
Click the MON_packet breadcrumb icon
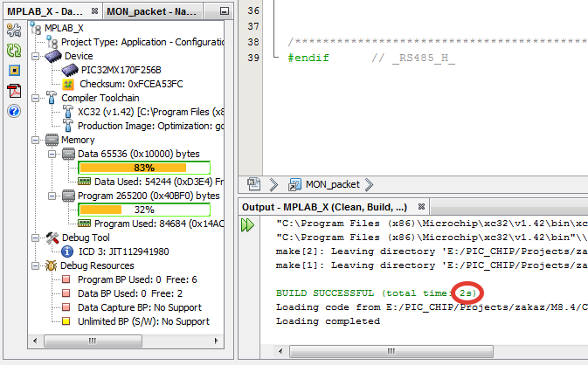pyautogui.click(x=294, y=184)
